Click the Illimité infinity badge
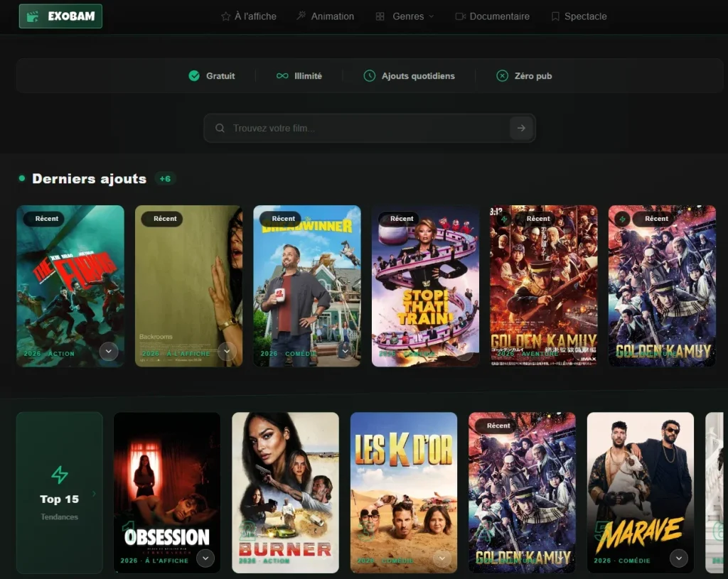The width and height of the screenshot is (728, 579). 282,75
